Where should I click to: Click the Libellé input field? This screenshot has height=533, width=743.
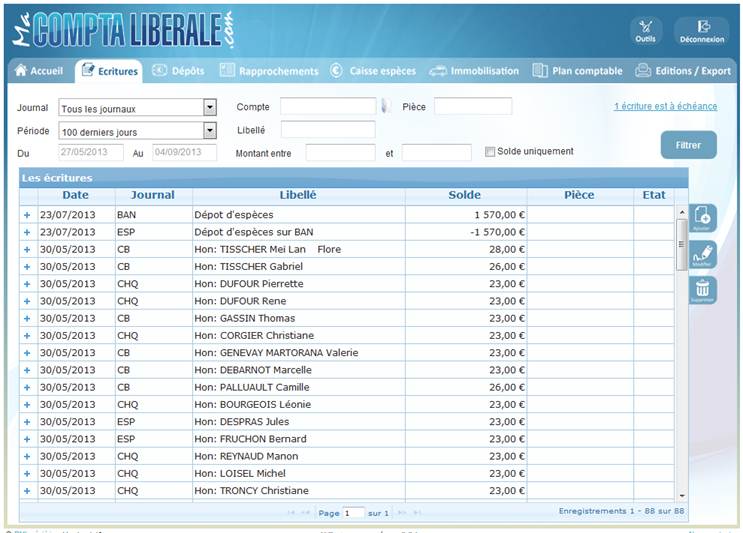coord(328,129)
